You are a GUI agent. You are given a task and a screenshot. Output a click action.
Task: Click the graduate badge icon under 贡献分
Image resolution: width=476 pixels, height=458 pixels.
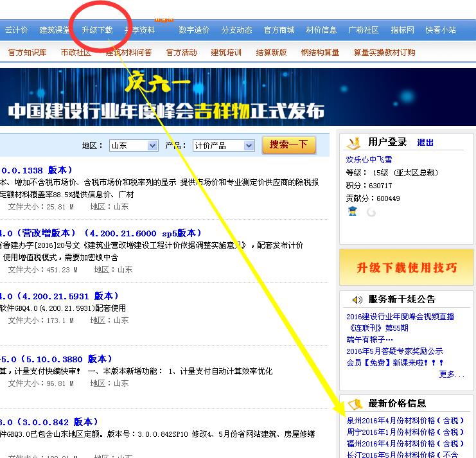pyautogui.click(x=353, y=211)
